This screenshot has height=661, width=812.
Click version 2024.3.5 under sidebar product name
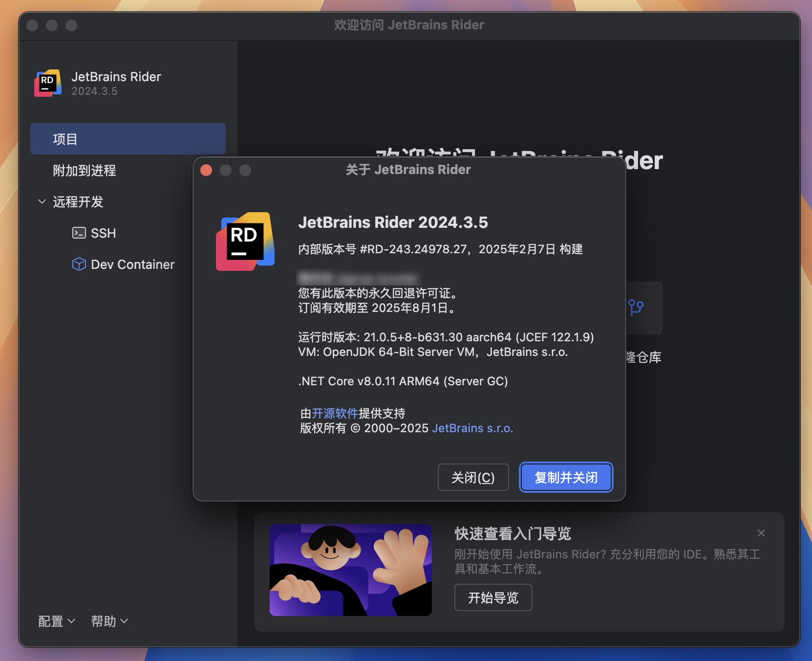(94, 91)
